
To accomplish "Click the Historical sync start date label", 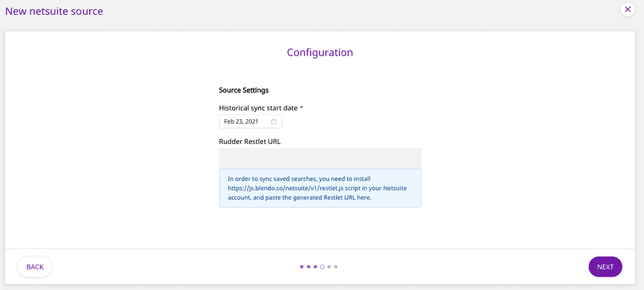I will (261, 108).
